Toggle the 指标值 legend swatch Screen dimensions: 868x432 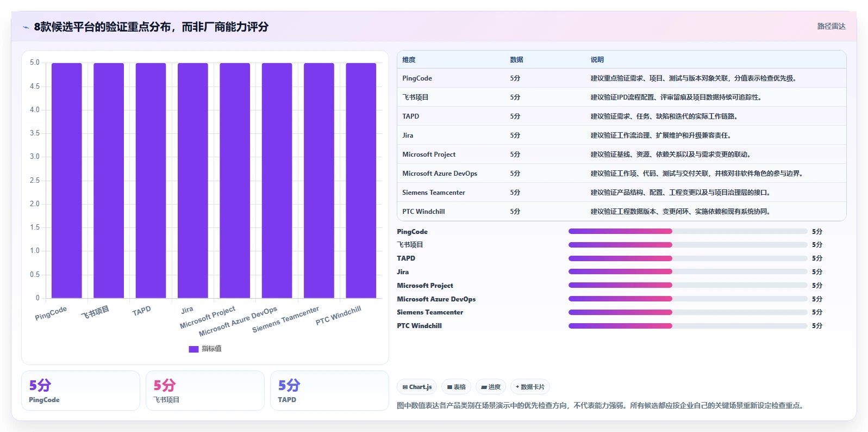pos(193,349)
